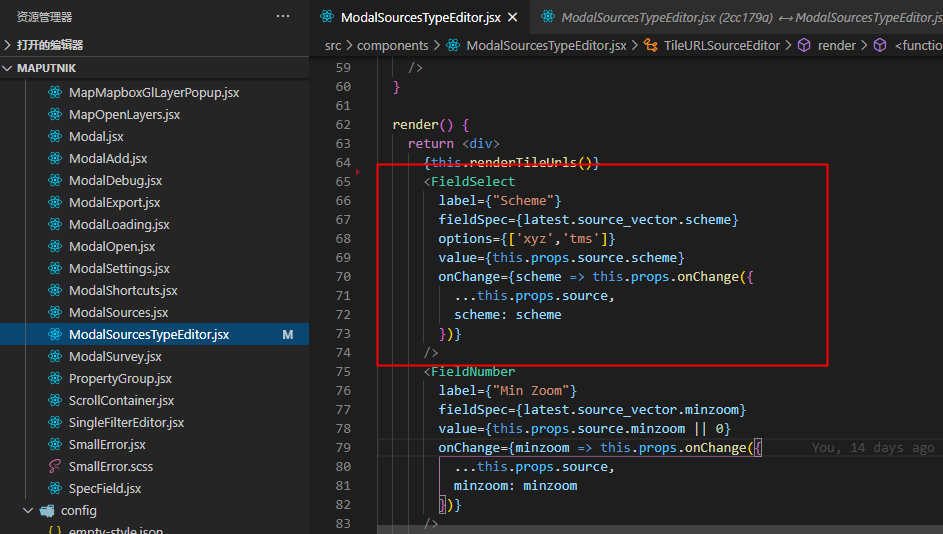Click src in the breadcrumb path

tap(333, 46)
